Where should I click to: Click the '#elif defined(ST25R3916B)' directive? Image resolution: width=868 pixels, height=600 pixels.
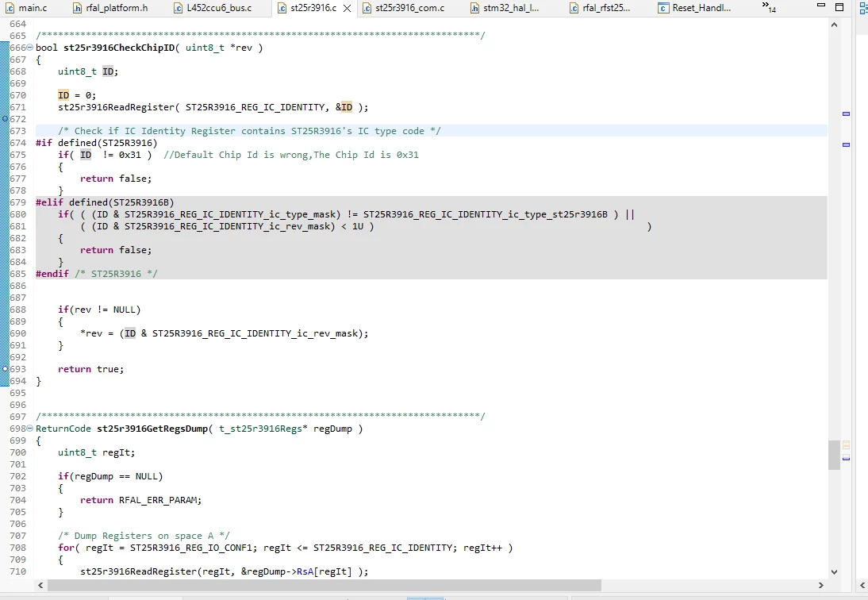click(106, 202)
